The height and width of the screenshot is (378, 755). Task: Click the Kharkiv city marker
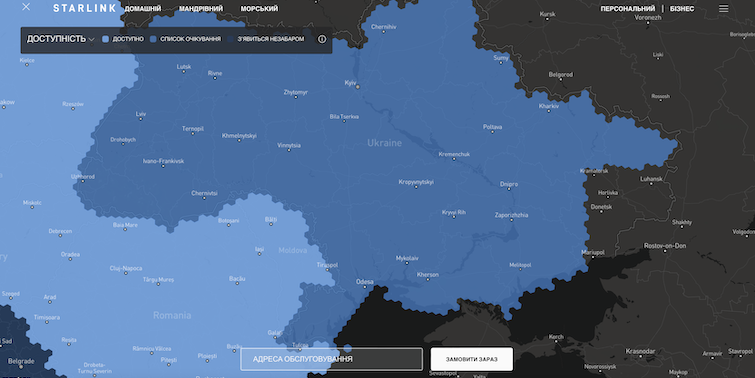549,111
